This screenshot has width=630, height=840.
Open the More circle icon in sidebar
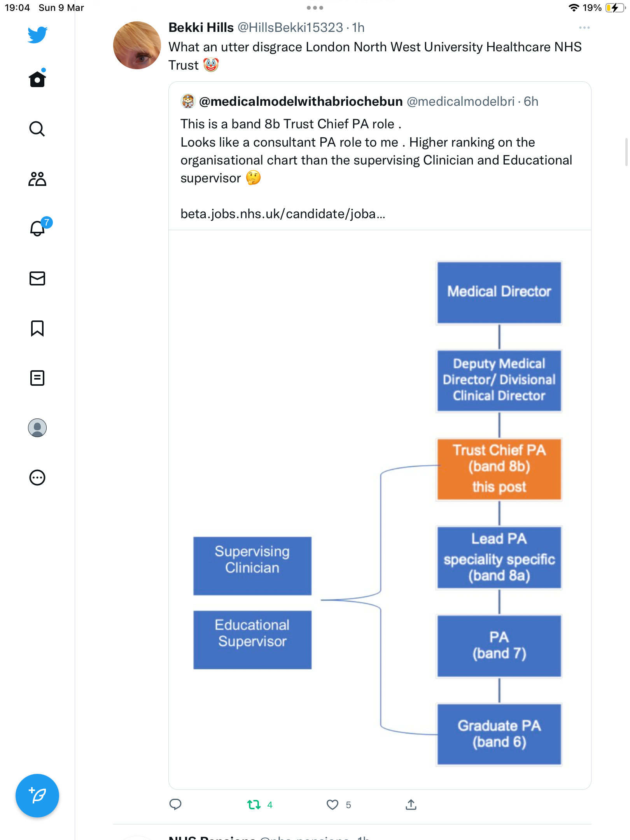point(37,478)
